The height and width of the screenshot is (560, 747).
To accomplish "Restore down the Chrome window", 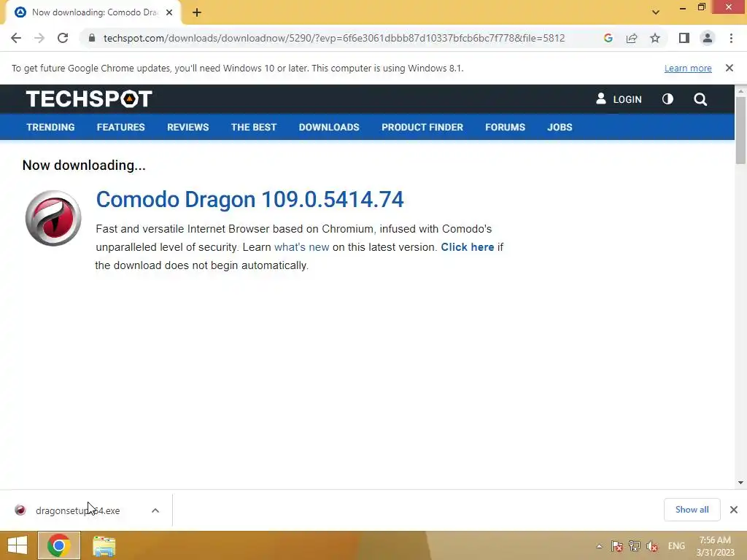I will coord(702,7).
